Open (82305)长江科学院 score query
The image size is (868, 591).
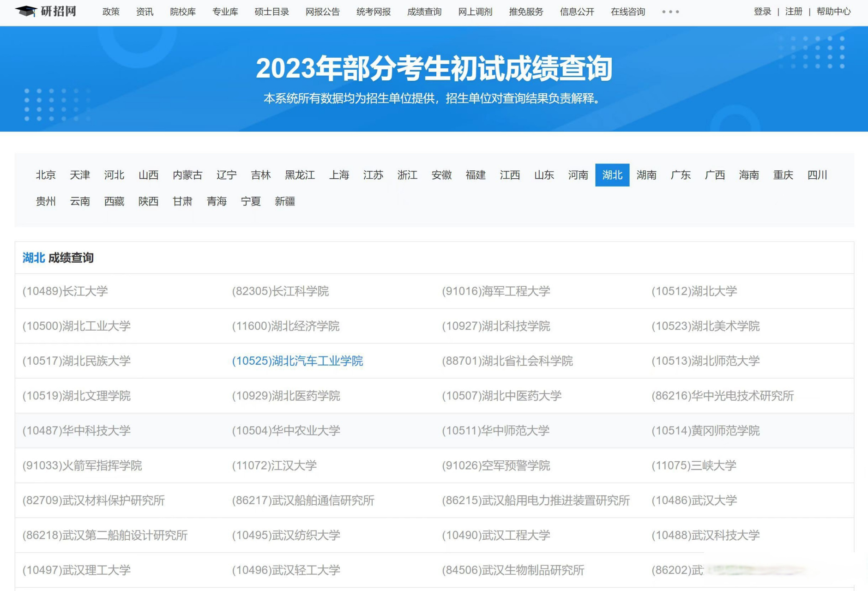coord(280,291)
